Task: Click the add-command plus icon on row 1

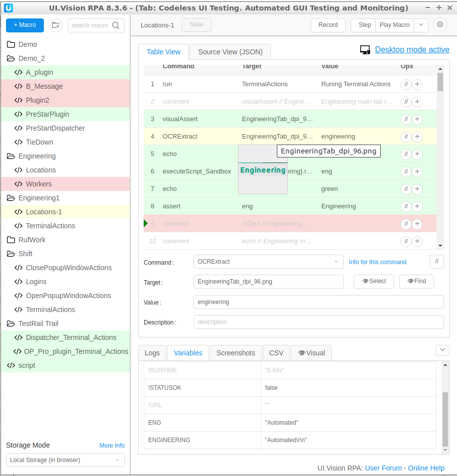Action: (417, 84)
